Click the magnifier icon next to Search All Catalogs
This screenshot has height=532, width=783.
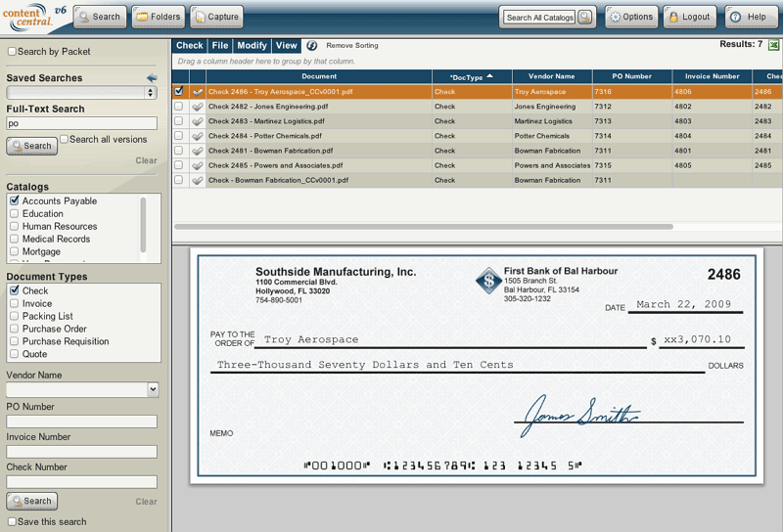tap(584, 17)
